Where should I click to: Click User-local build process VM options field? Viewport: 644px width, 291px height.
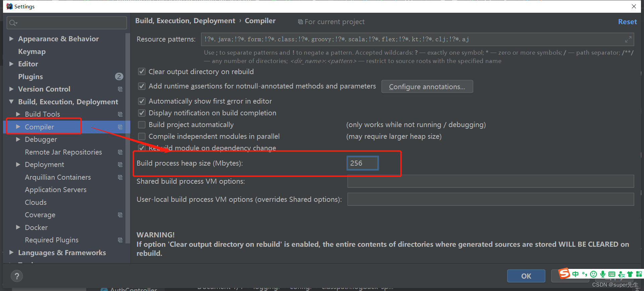491,199
